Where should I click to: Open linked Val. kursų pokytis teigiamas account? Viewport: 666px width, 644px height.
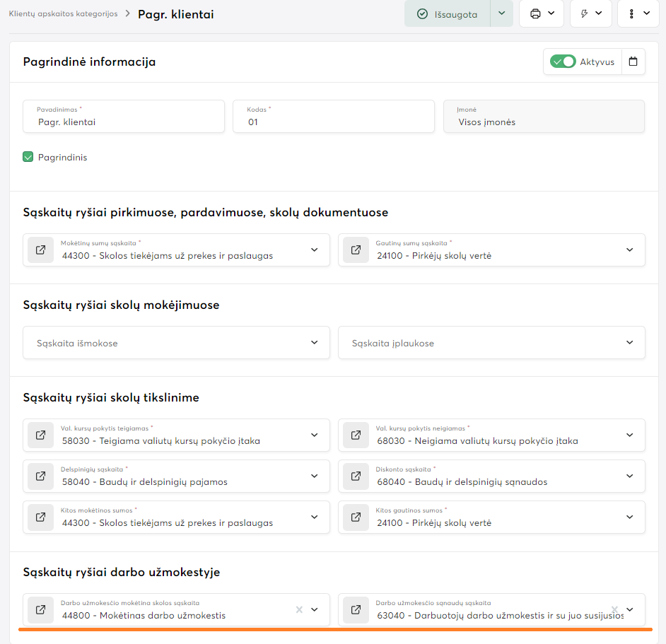(40, 435)
